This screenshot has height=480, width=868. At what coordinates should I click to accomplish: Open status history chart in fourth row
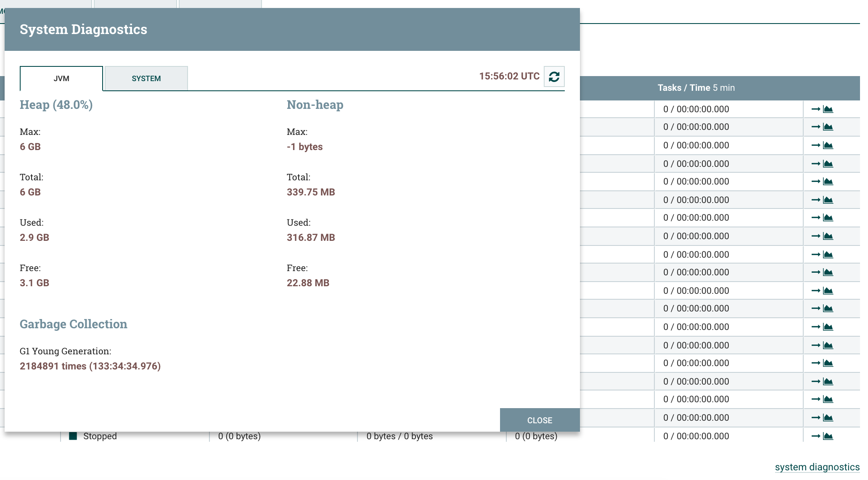tap(828, 164)
